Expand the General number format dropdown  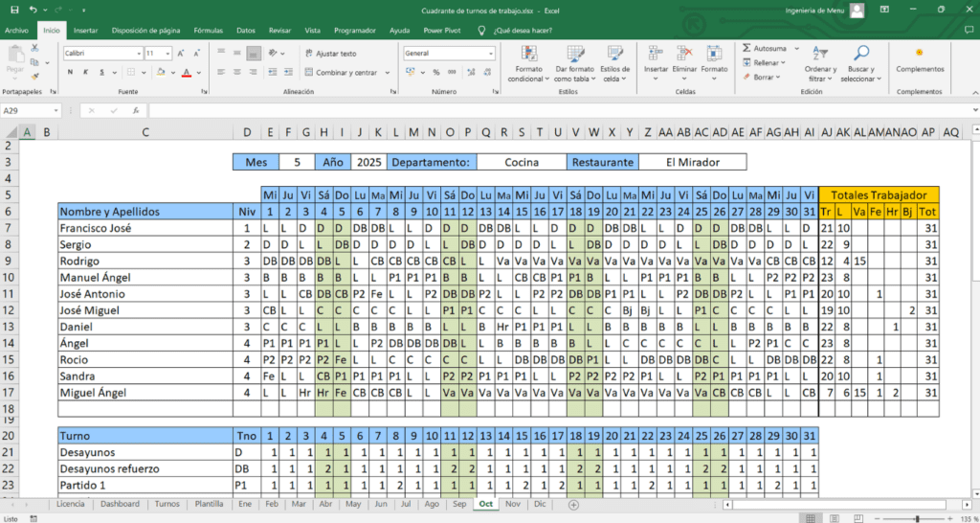tap(492, 54)
